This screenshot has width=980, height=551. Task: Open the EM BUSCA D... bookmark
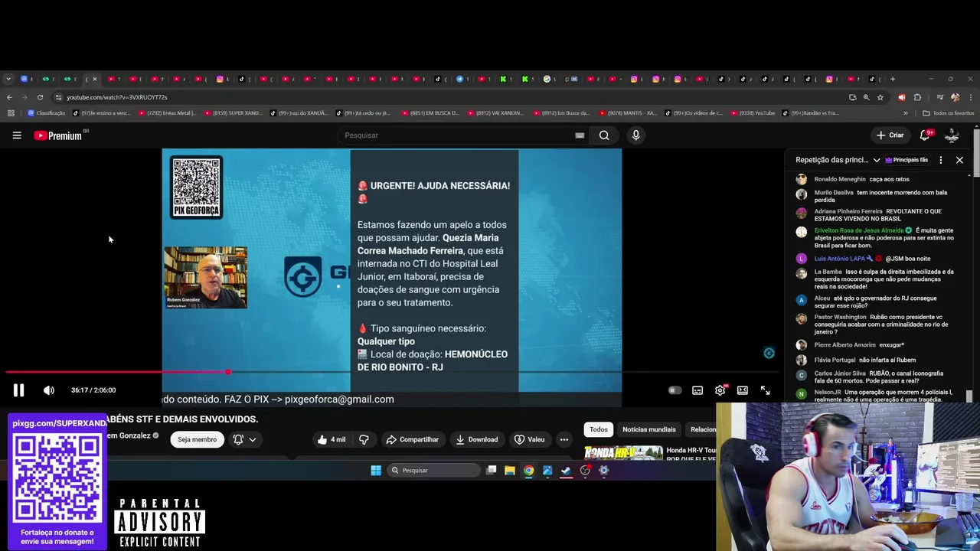(x=430, y=113)
